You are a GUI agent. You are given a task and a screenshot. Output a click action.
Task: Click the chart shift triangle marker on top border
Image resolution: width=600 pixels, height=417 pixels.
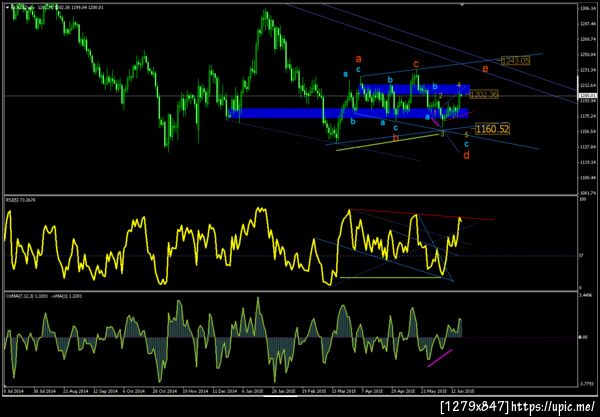tap(462, 5)
